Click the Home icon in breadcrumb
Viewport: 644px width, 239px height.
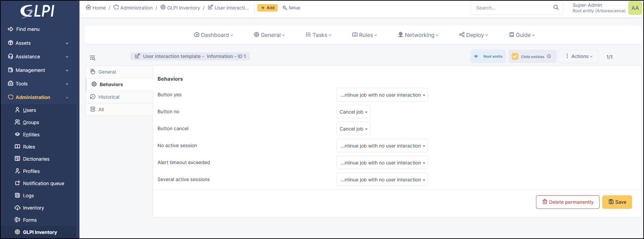(x=88, y=7)
